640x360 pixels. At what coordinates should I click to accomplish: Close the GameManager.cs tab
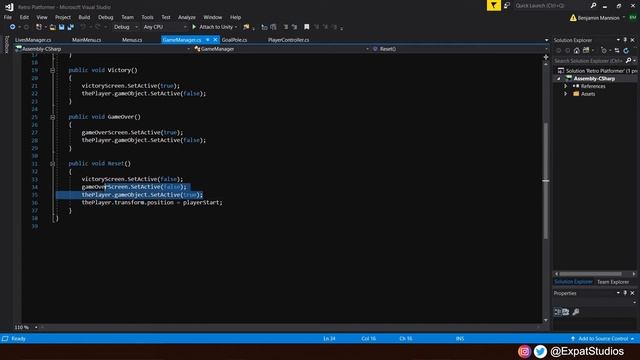point(215,40)
